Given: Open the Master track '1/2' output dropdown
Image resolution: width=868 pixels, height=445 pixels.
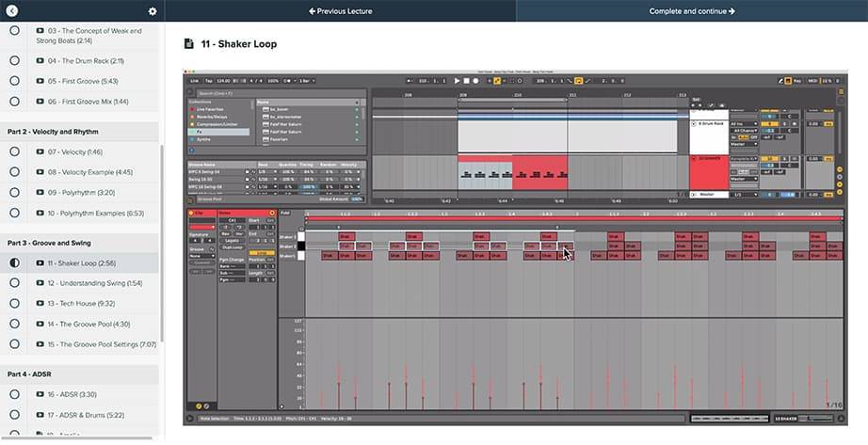Looking at the screenshot, I should pos(744,195).
